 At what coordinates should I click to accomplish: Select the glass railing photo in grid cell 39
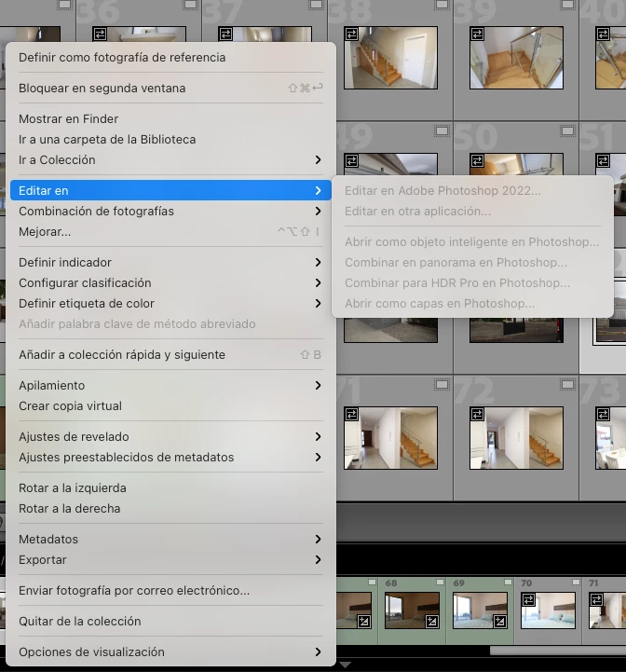point(516,58)
